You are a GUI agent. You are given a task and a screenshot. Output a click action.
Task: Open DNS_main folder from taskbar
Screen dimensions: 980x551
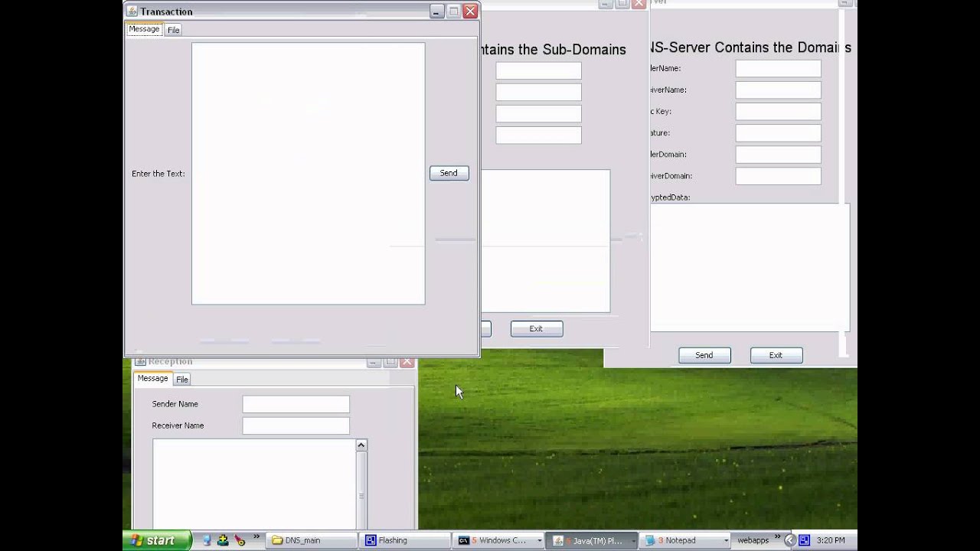point(311,540)
